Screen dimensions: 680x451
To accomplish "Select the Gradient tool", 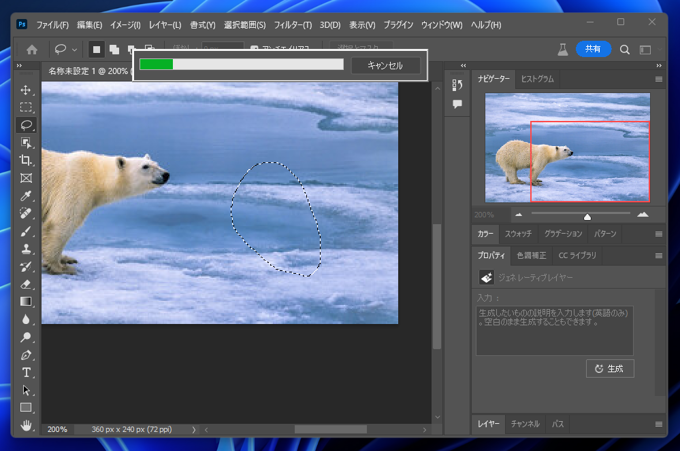I will click(x=26, y=302).
